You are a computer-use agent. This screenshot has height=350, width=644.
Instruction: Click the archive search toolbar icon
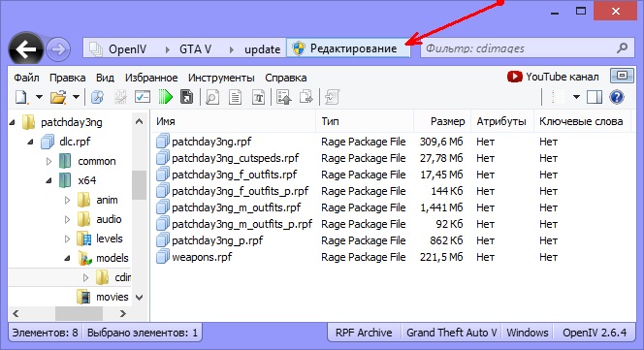click(x=97, y=97)
